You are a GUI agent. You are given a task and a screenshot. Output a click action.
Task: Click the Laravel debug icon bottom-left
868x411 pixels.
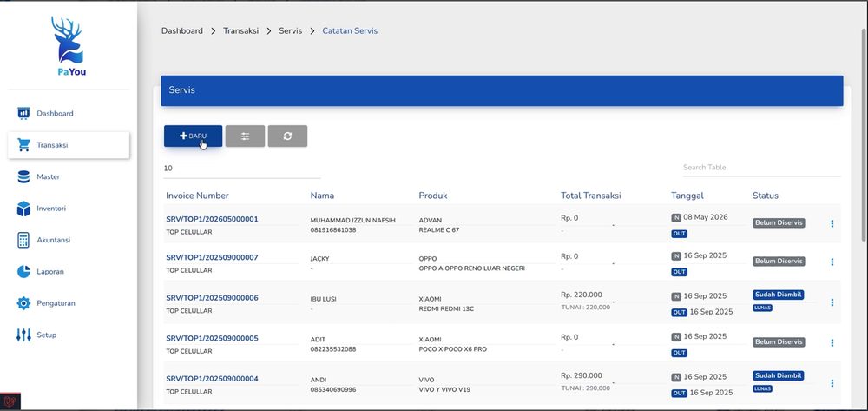[10, 401]
